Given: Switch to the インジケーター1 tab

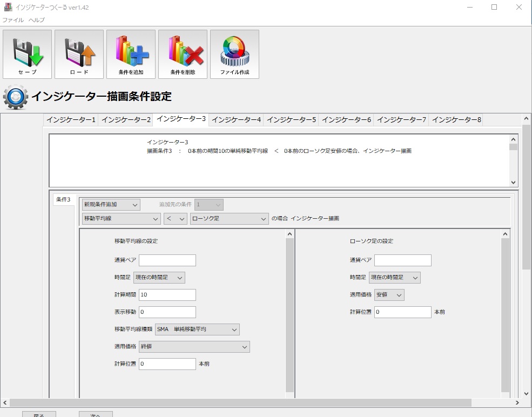Looking at the screenshot, I should point(71,119).
